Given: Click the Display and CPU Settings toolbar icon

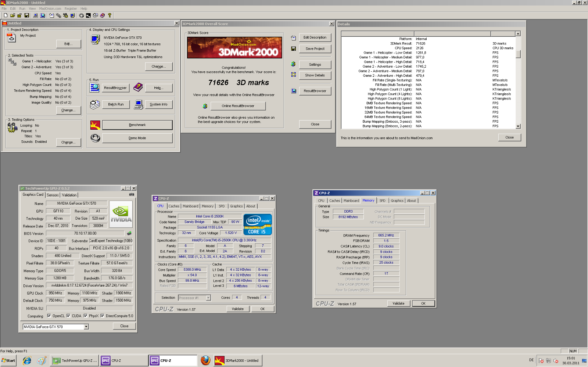Looking at the screenshot, I should point(72,15).
